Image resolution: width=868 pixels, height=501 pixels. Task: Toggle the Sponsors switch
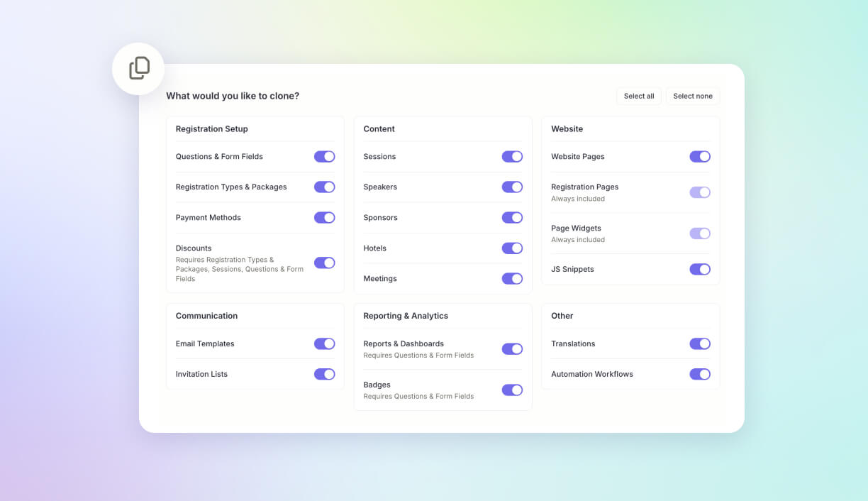[x=512, y=217]
